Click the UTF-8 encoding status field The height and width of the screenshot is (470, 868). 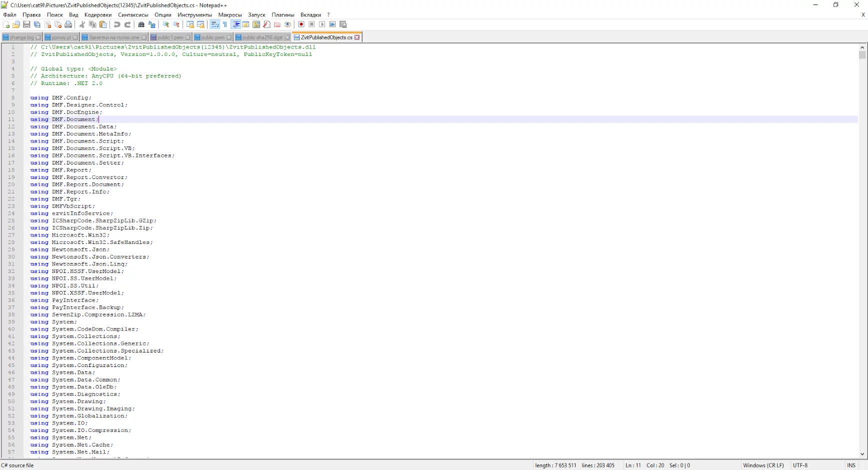click(x=800, y=465)
